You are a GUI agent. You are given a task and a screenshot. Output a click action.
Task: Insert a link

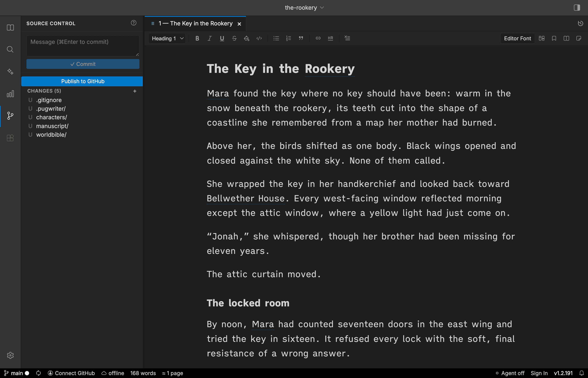coord(318,38)
